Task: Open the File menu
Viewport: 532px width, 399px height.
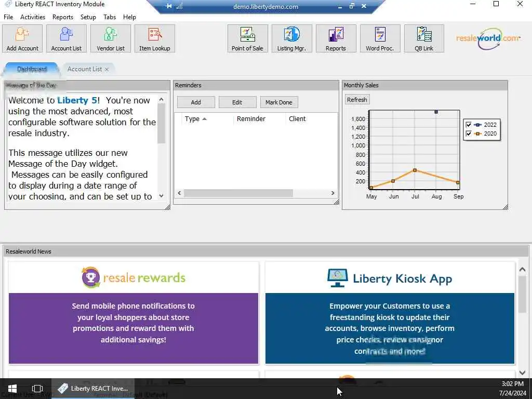Action: pos(8,17)
